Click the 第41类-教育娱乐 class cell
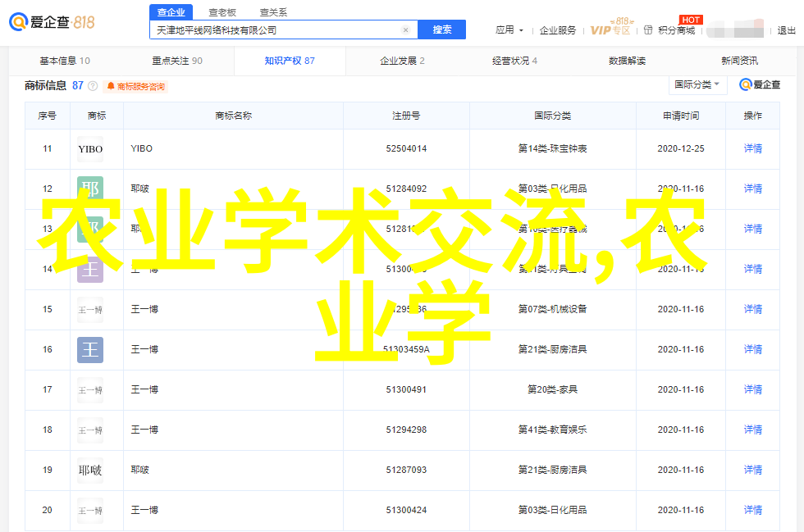The height and width of the screenshot is (532, 804). point(552,430)
